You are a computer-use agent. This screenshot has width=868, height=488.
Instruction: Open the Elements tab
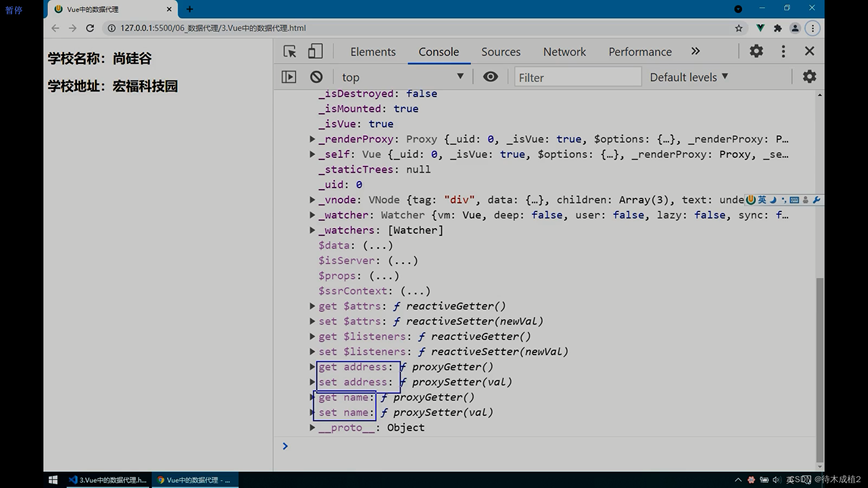pos(373,52)
